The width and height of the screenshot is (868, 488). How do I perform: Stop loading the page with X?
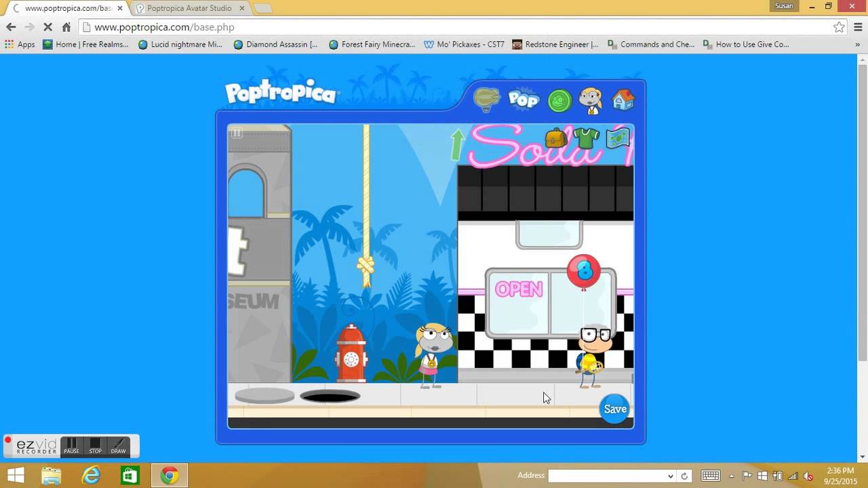point(48,27)
